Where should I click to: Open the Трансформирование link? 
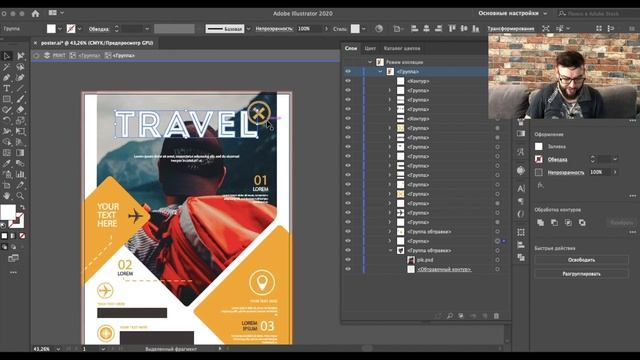[511, 29]
